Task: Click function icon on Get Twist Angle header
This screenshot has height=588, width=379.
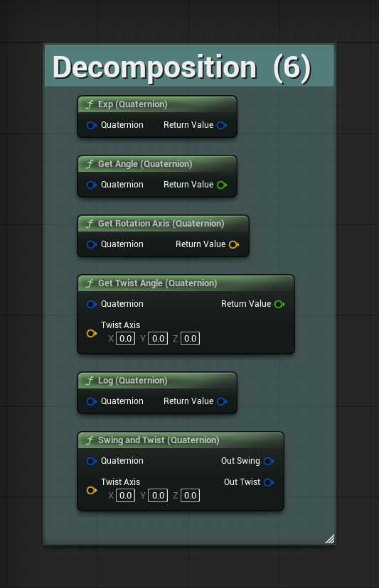Action: (x=90, y=283)
